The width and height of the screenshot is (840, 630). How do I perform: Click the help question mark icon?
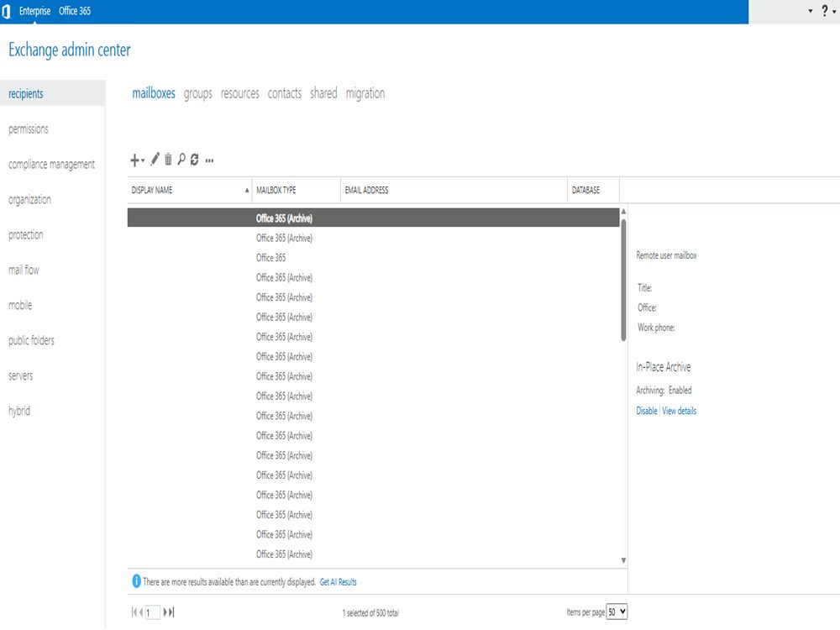(825, 11)
